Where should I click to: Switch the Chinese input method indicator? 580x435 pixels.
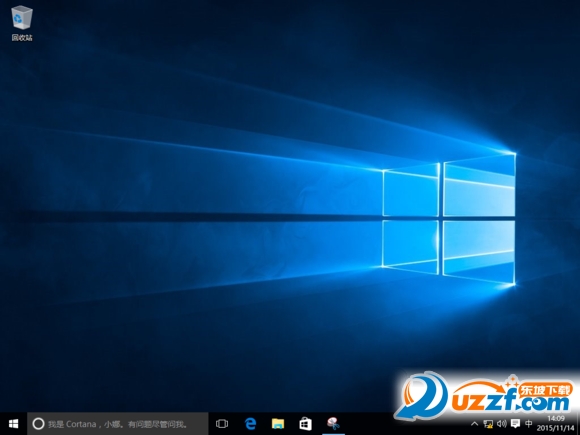529,424
